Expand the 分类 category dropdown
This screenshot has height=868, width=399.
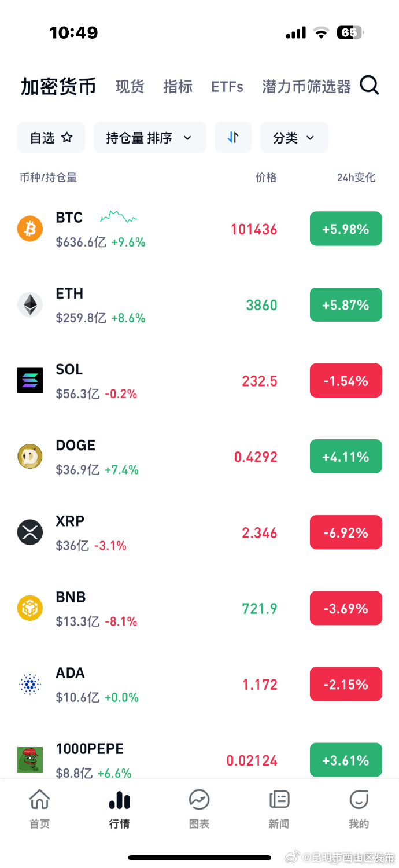(294, 138)
